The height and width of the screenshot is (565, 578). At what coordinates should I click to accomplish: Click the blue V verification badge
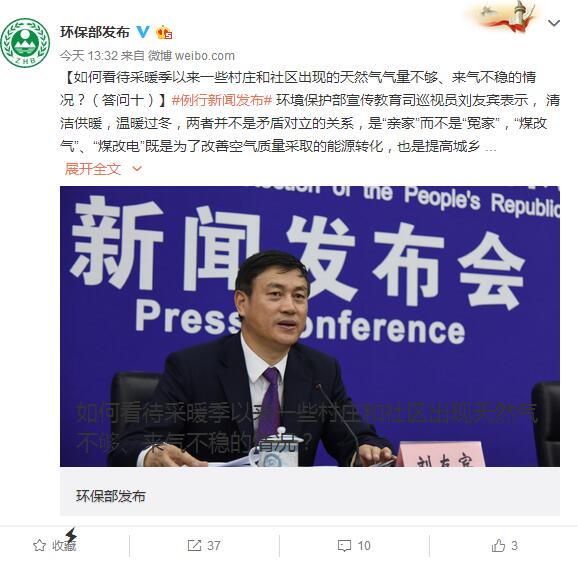(x=143, y=32)
